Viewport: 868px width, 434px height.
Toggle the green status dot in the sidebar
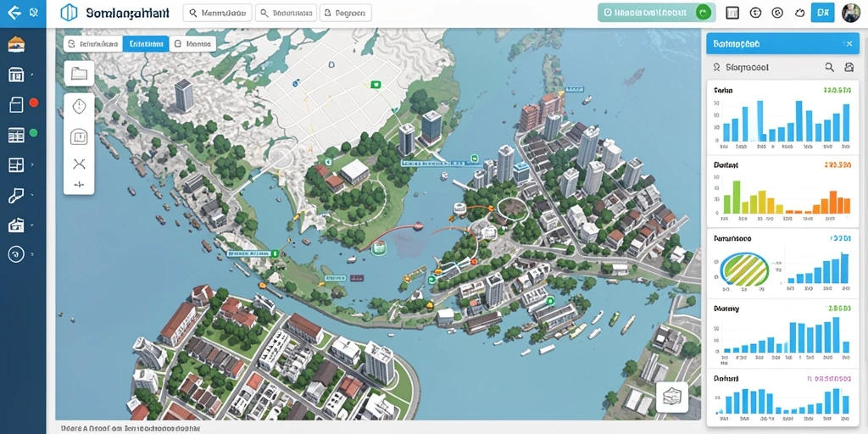(x=33, y=133)
